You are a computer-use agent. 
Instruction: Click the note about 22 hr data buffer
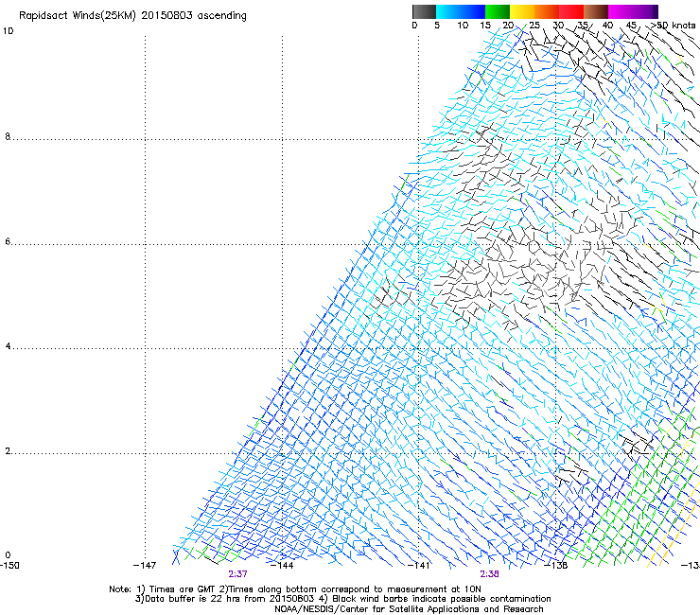tap(342, 599)
